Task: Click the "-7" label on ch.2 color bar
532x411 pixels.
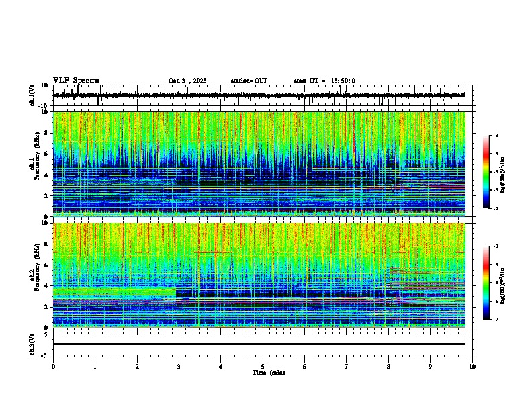Action: (495, 320)
